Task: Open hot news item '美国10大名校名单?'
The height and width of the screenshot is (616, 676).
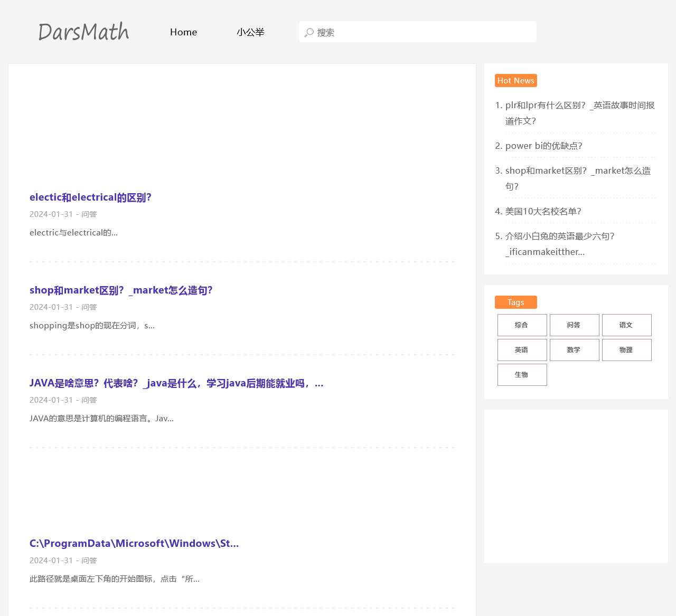Action: [543, 211]
